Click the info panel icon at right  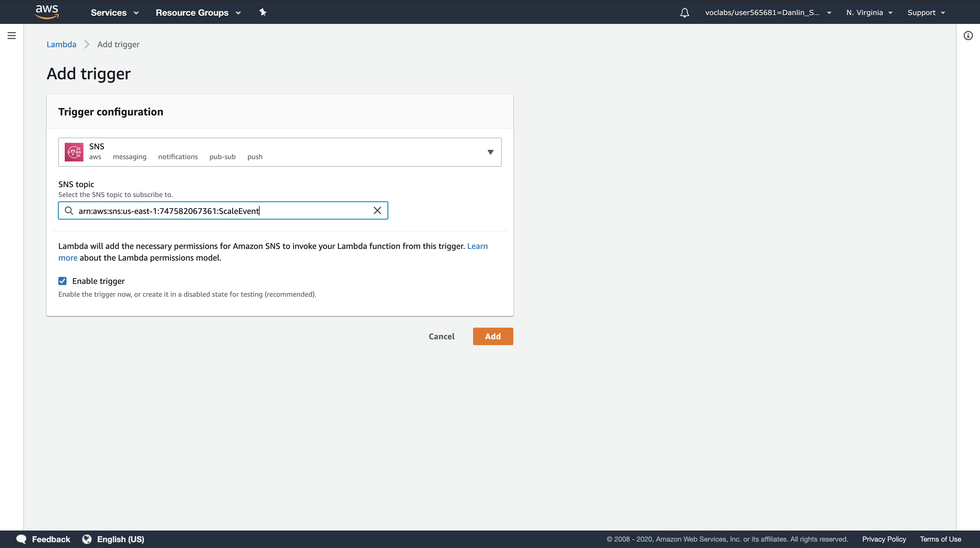(x=968, y=36)
